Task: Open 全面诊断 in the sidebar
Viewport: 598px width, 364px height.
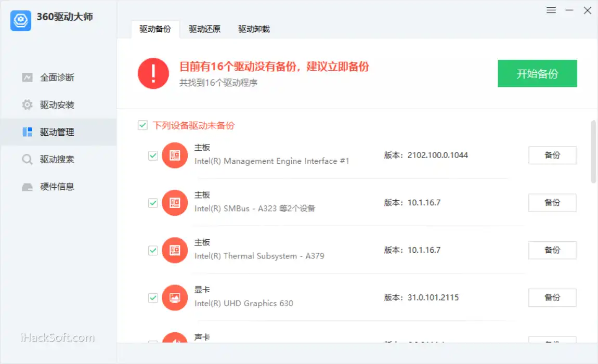Action: point(58,77)
